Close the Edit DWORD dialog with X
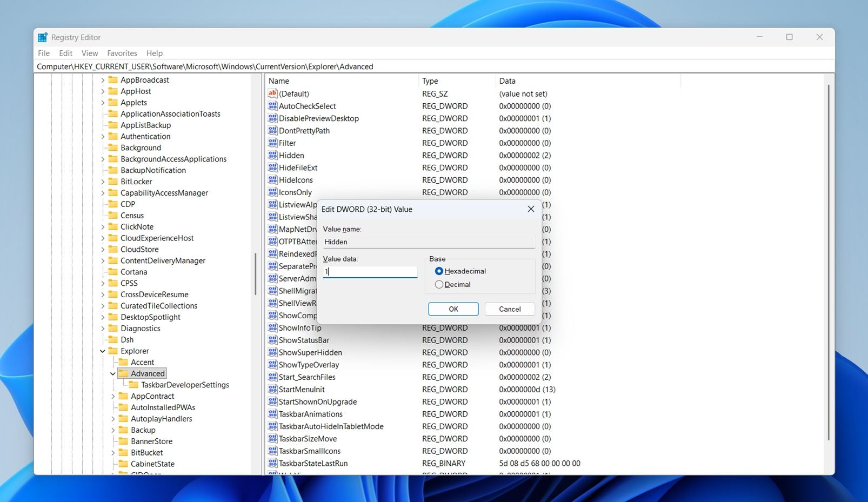Screen dimensions: 868x502 tap(530, 209)
